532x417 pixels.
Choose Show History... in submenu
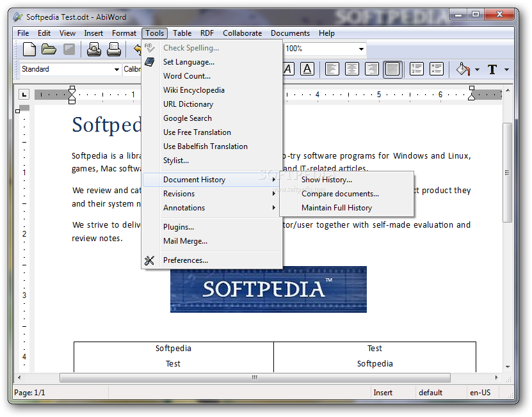346,180
